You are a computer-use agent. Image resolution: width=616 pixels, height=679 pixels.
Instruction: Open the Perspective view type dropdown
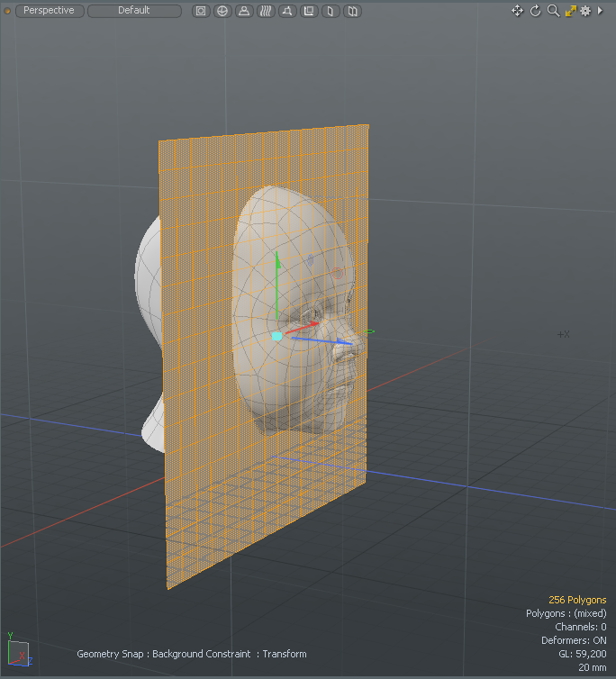(50, 11)
